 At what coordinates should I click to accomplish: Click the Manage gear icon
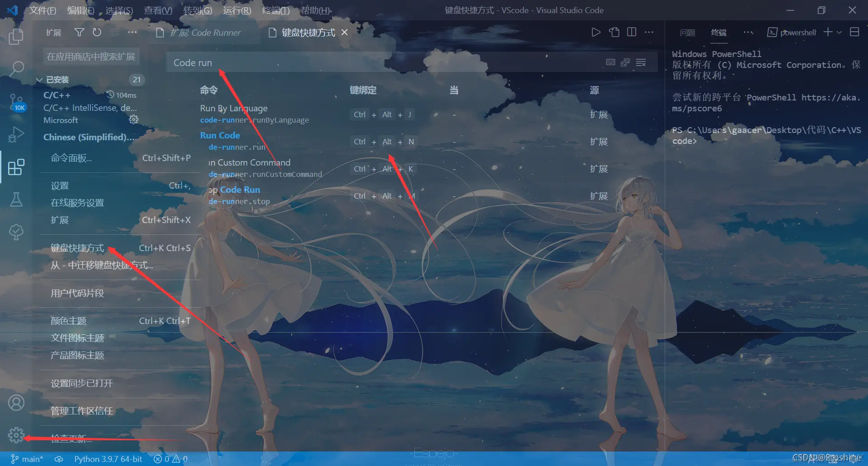coord(16,435)
